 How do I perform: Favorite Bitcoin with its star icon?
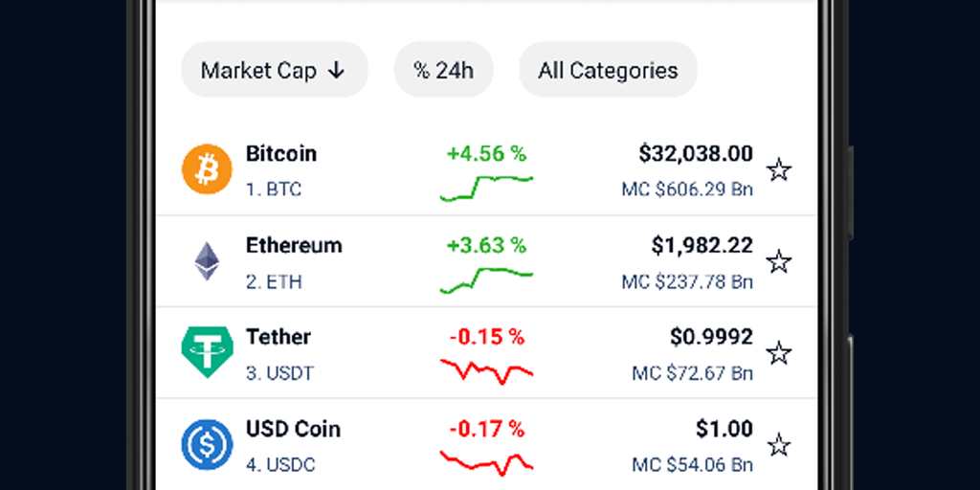click(780, 170)
